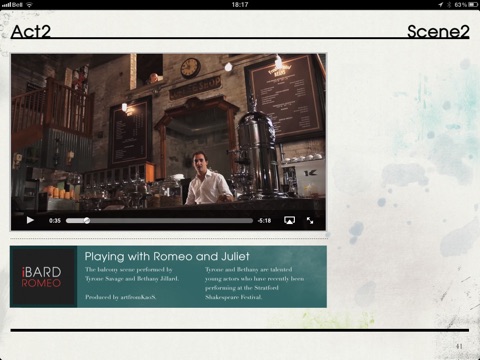Tap the location arrow status icon
This screenshot has width=480, height=360.
click(441, 4)
